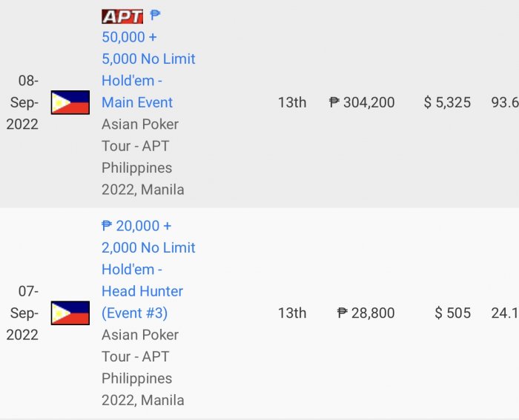Image resolution: width=519 pixels, height=420 pixels.
Task: Click the ₱ 28,800 prize amount
Action: coord(366,313)
